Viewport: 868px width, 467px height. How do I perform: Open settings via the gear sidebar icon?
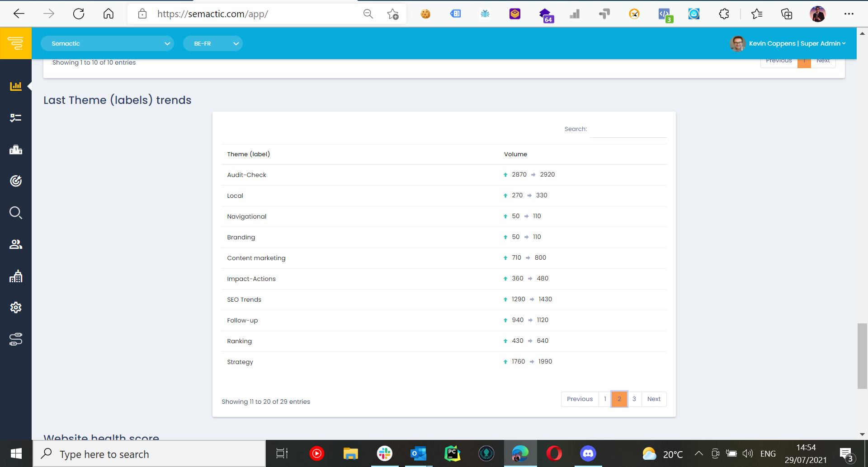pyautogui.click(x=16, y=307)
